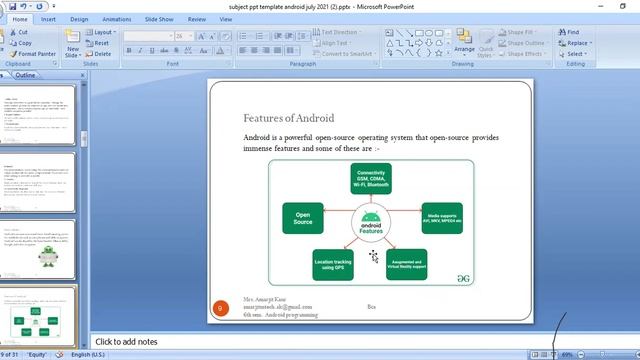Switch to Slide Sorter view
The width and height of the screenshot is (640, 360).
[x=544, y=355]
